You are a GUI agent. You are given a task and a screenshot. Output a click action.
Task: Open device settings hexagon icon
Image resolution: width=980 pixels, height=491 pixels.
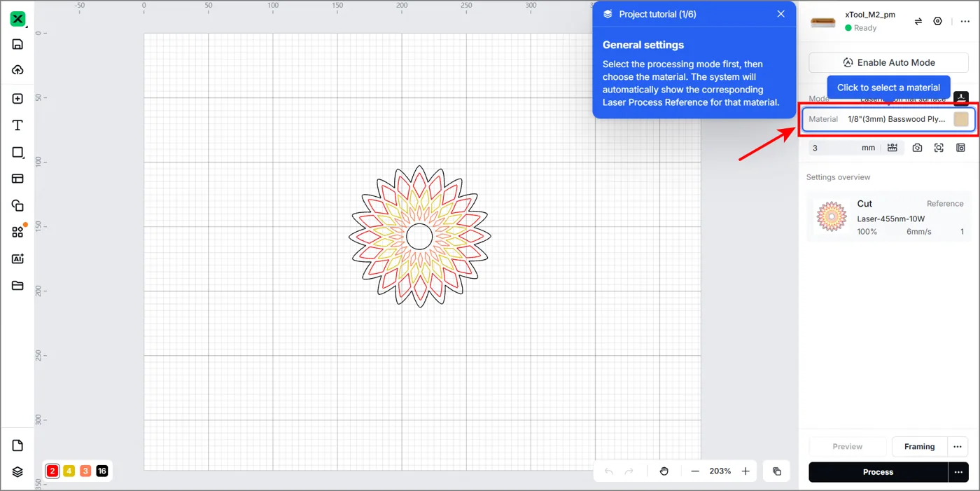(x=938, y=22)
